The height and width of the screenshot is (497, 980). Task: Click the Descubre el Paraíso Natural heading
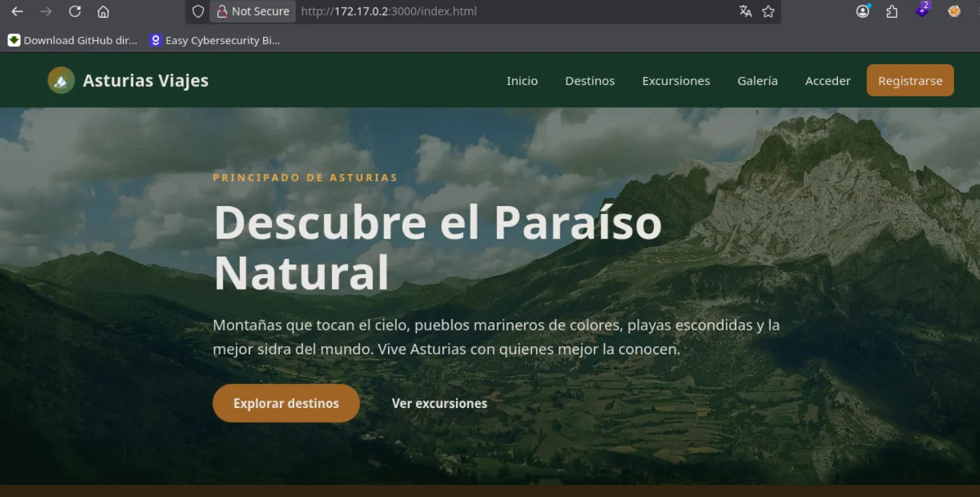pyautogui.click(x=438, y=247)
